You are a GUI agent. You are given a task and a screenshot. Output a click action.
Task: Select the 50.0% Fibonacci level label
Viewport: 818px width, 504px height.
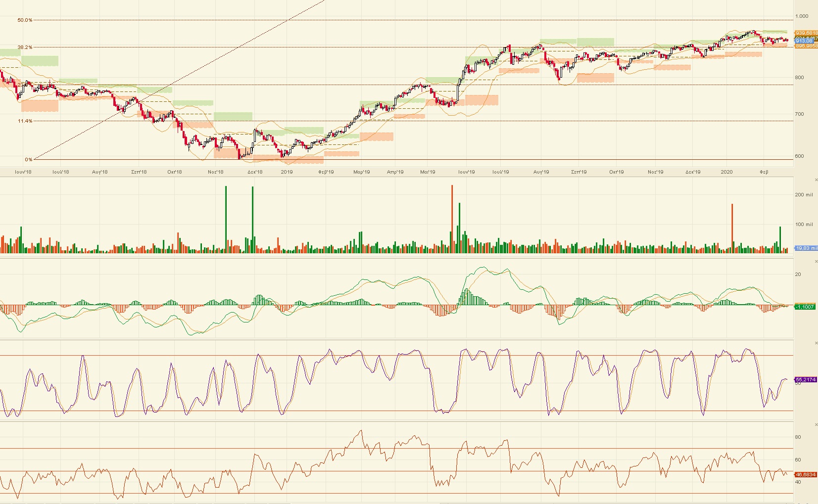[25, 20]
